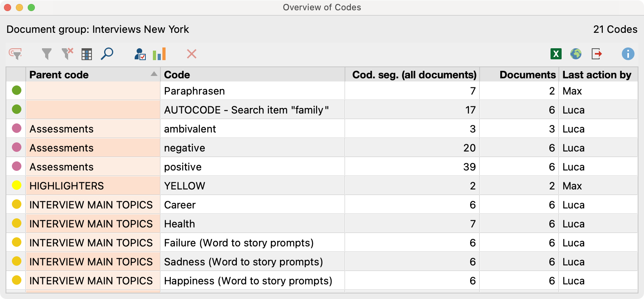
Task: Open the bar chart statistics icon
Action: pos(159,54)
